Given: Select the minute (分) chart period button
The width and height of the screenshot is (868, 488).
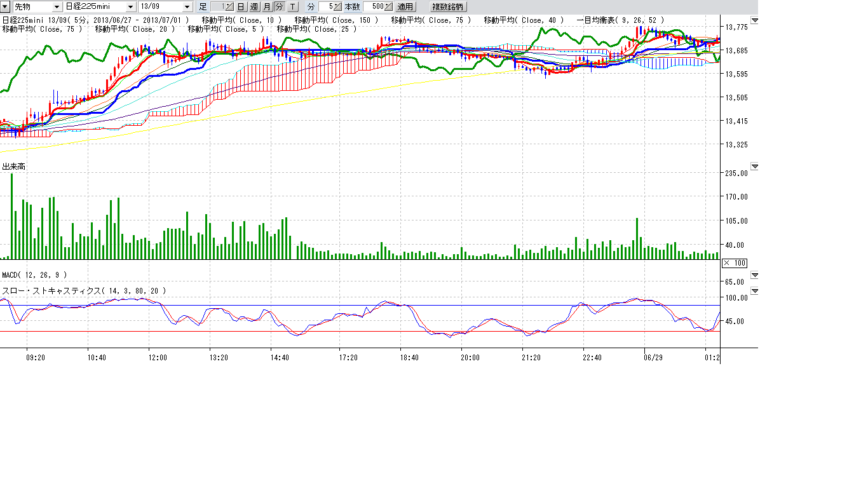Looking at the screenshot, I should 279,6.
